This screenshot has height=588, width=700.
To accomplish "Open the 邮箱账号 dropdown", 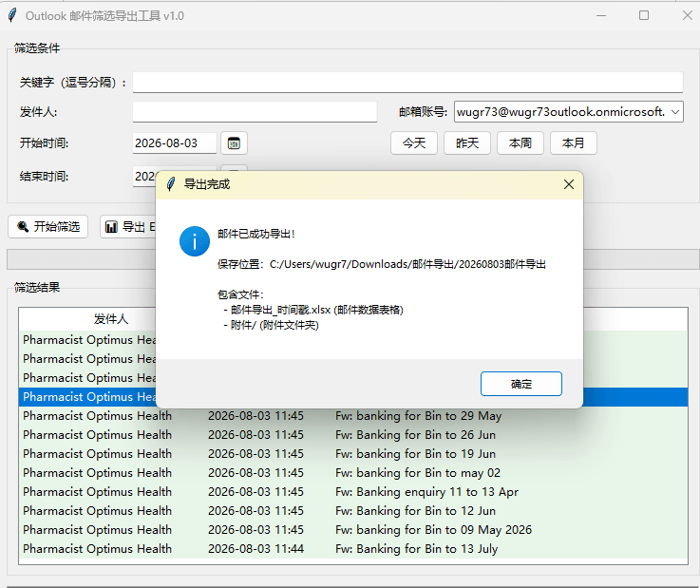I will click(675, 112).
